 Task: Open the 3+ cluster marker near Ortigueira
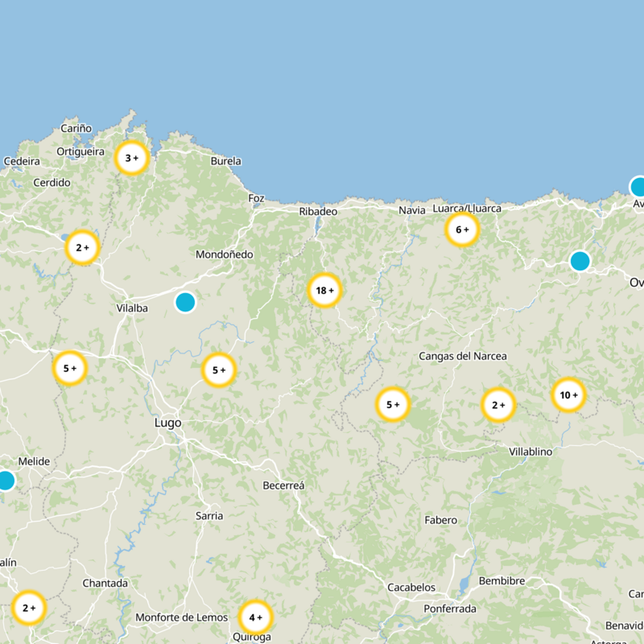pos(131,158)
